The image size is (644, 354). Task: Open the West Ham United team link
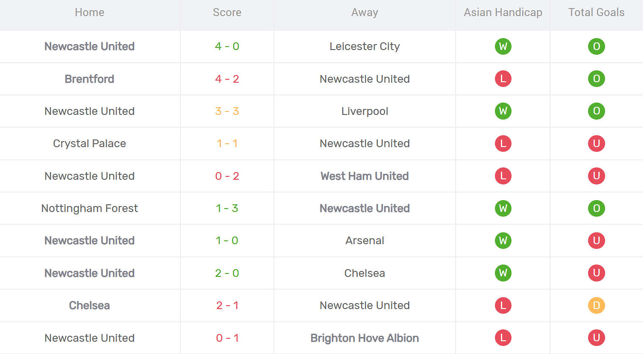click(x=365, y=176)
